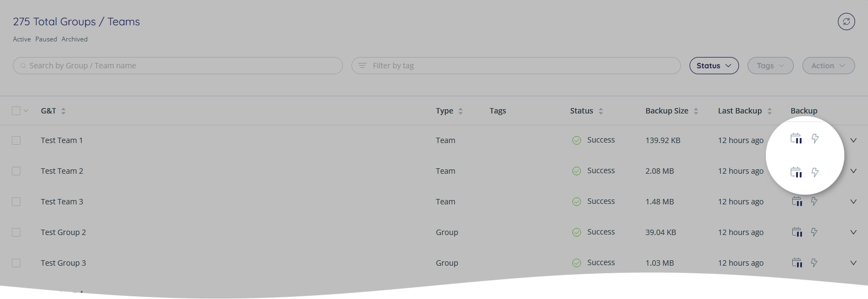Sort by Backup Size column
Image resolution: width=868 pixels, height=299 pixels.
point(671,111)
